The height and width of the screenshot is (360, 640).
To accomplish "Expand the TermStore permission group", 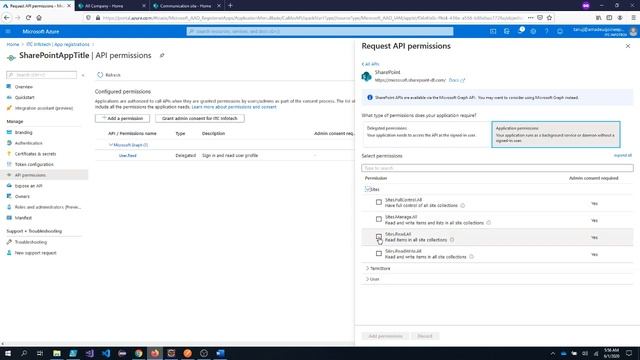I will [367, 269].
